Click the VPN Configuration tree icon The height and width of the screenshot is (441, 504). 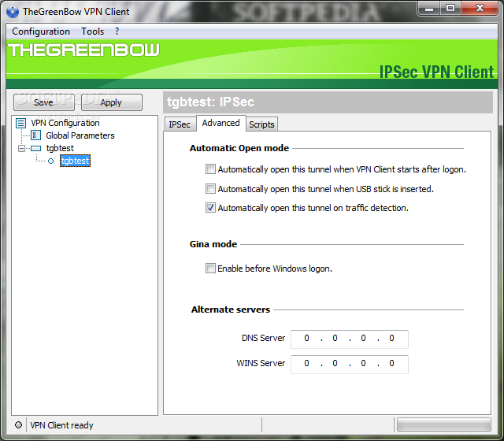pyautogui.click(x=21, y=123)
